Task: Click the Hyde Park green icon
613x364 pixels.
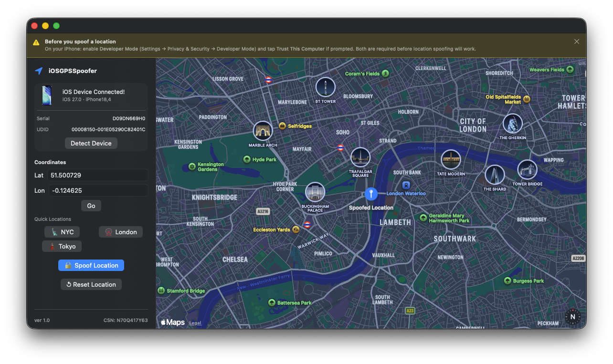Action: (247, 159)
